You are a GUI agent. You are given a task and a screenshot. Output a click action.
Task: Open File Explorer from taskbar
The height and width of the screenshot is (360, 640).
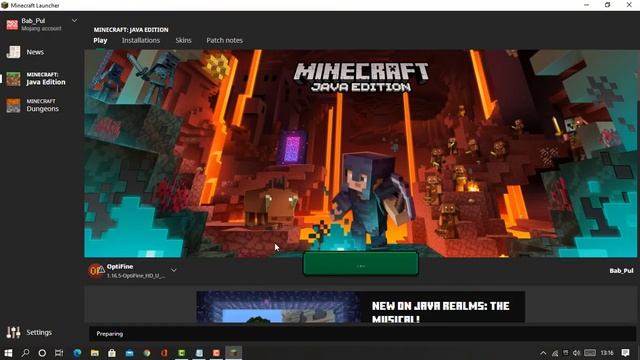(95, 353)
